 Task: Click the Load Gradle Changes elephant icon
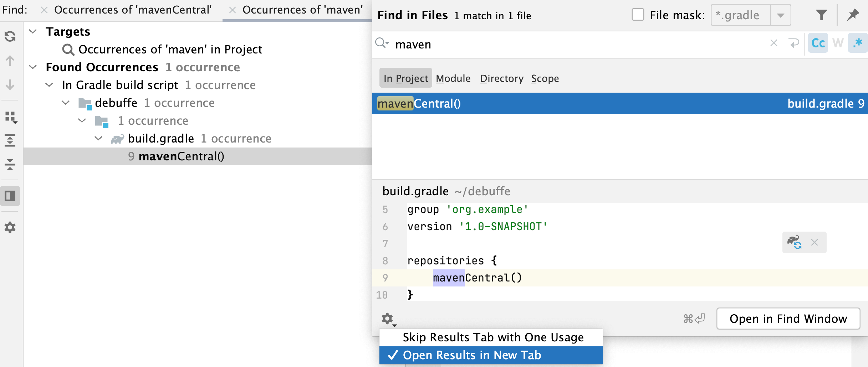tap(794, 242)
